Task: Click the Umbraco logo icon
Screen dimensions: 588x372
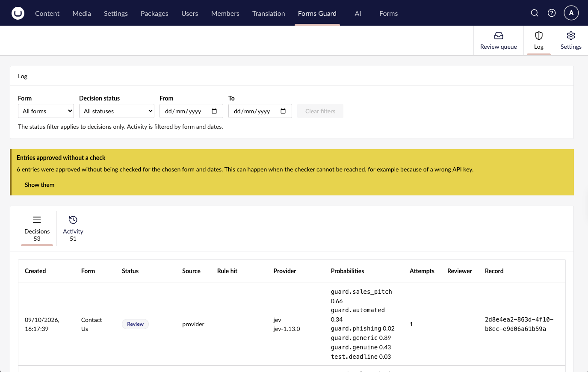Action: click(x=18, y=13)
